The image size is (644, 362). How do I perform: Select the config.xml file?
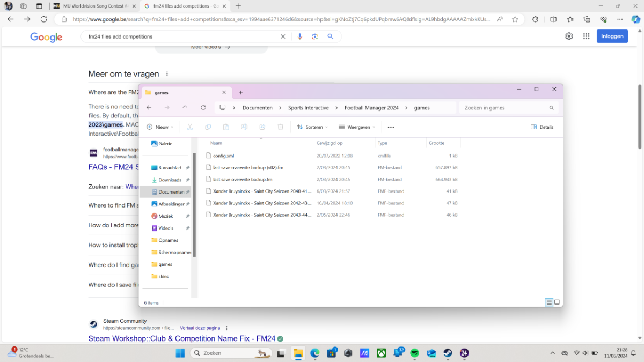(223, 156)
